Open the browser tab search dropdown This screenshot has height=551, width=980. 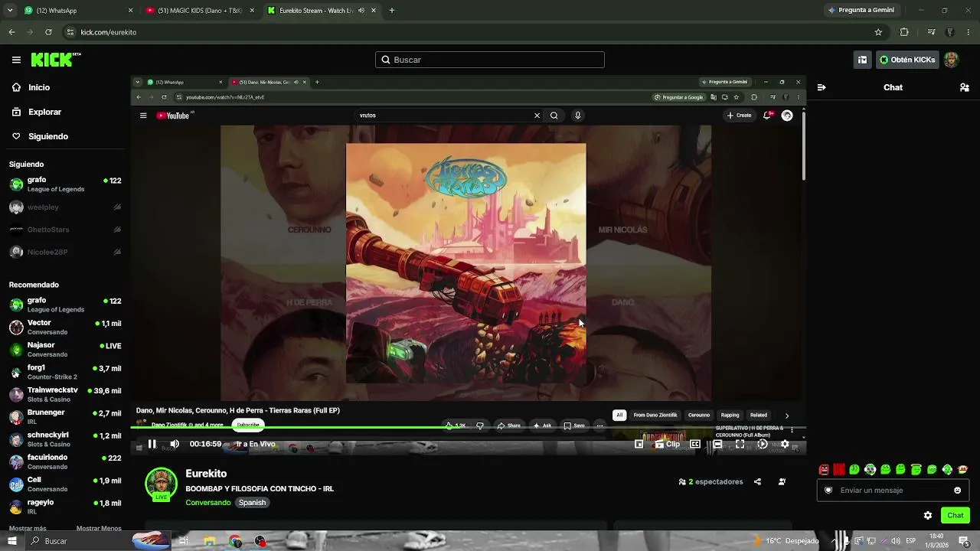10,11
